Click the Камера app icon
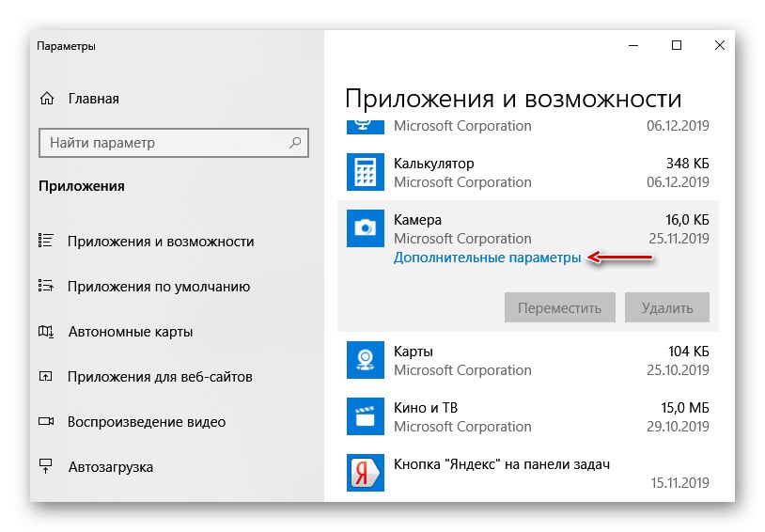This screenshot has height=532, width=765. [x=366, y=227]
